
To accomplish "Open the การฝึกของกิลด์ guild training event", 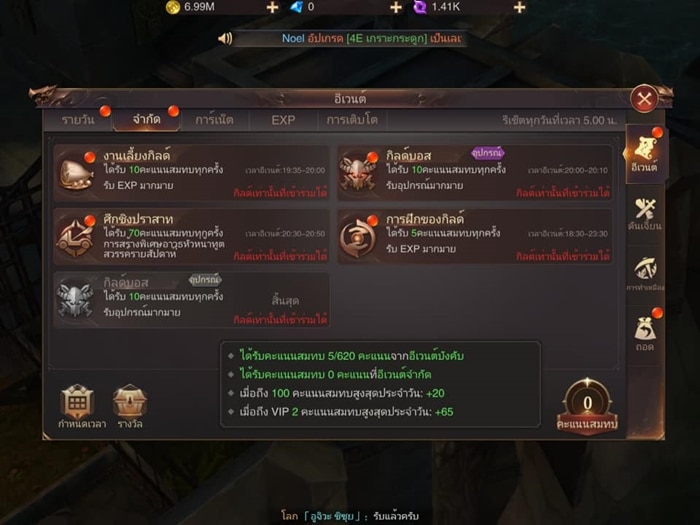I will [475, 237].
